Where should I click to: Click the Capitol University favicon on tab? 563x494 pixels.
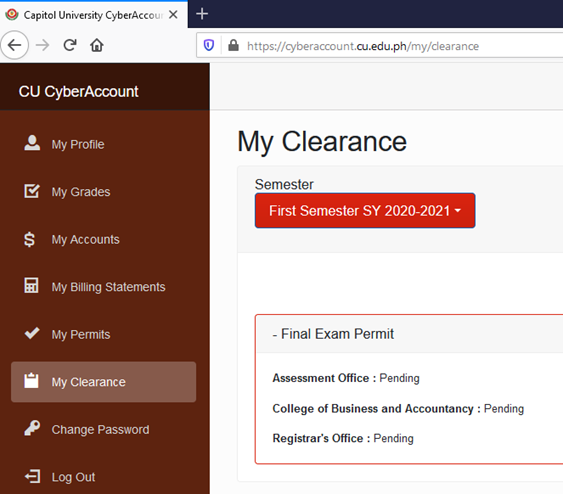(12, 15)
